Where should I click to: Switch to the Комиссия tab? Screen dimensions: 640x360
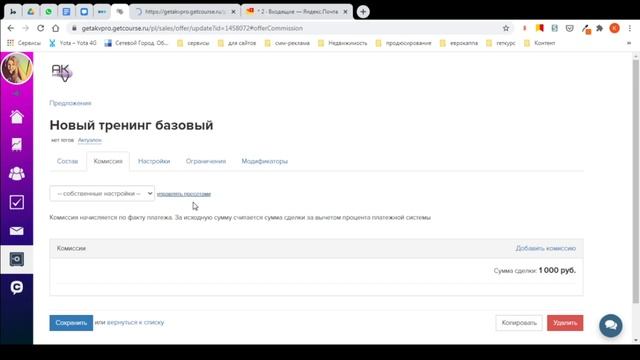tap(108, 161)
